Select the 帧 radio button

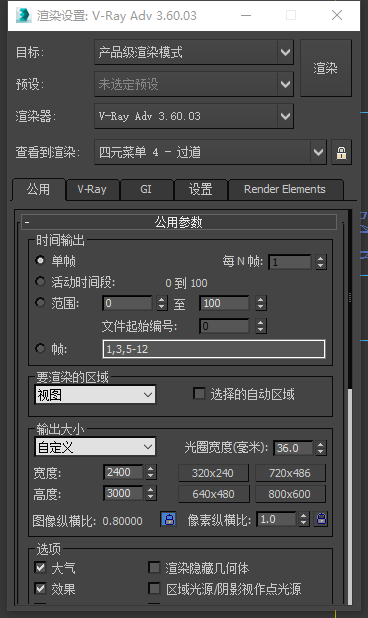(40, 348)
